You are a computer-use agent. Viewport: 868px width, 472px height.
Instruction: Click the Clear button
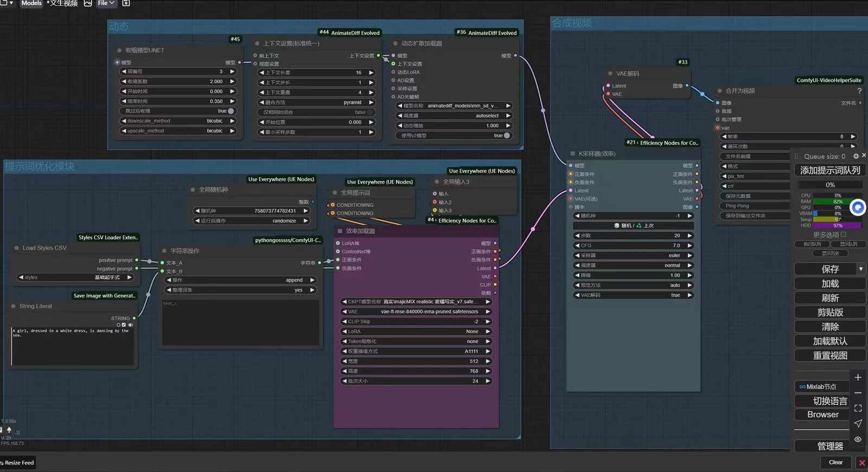point(835,462)
